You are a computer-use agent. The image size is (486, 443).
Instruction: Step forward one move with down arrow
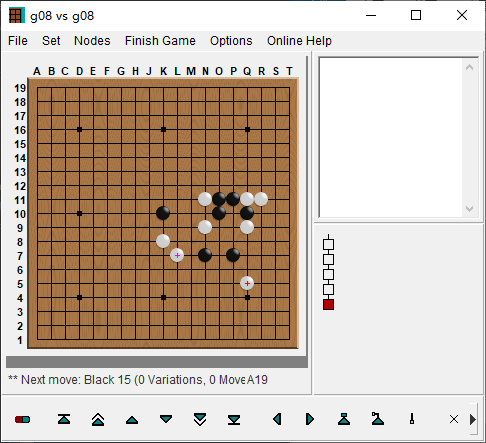point(166,419)
